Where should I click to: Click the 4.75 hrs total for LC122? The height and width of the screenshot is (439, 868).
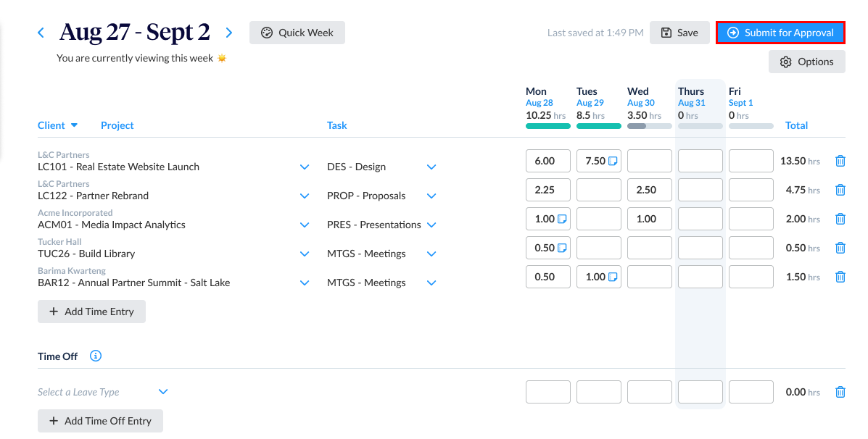coord(803,190)
